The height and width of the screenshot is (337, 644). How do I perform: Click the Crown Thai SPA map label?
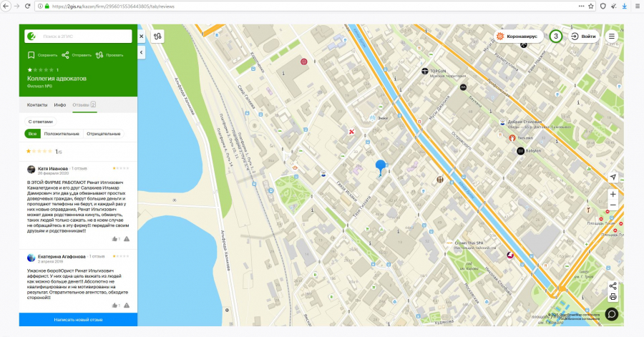point(469,243)
